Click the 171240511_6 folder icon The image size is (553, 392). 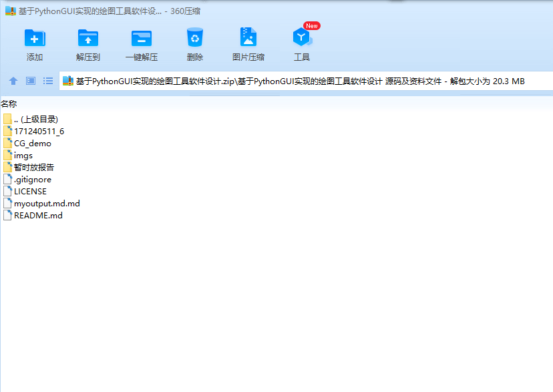(7, 131)
